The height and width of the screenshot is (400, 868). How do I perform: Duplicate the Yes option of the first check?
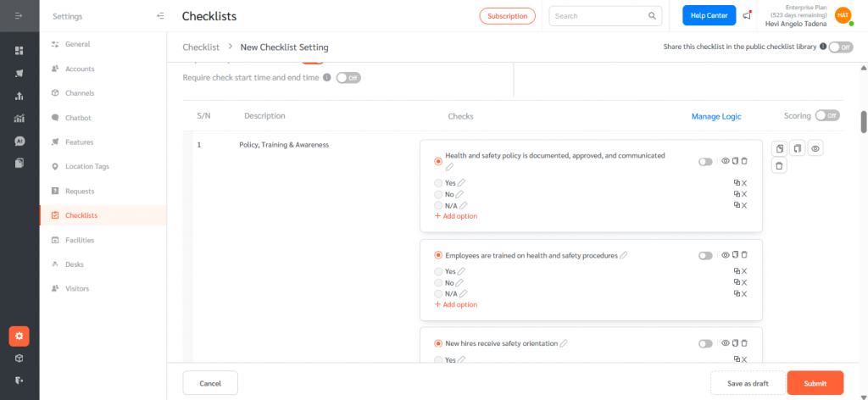pyautogui.click(x=737, y=183)
